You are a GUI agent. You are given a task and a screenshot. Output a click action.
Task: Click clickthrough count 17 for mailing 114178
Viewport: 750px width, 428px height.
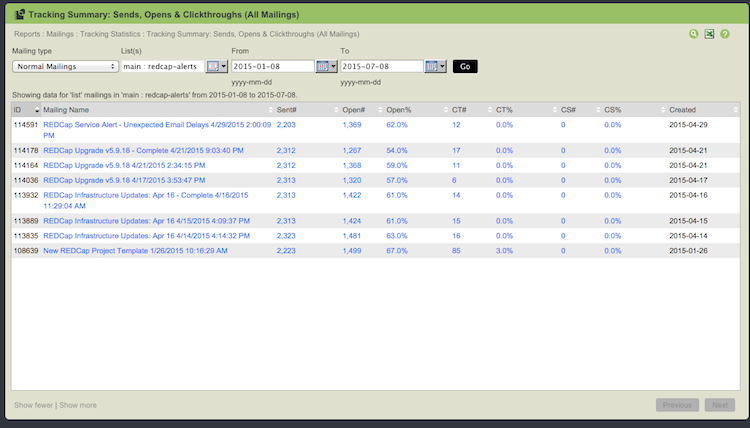[x=456, y=151]
